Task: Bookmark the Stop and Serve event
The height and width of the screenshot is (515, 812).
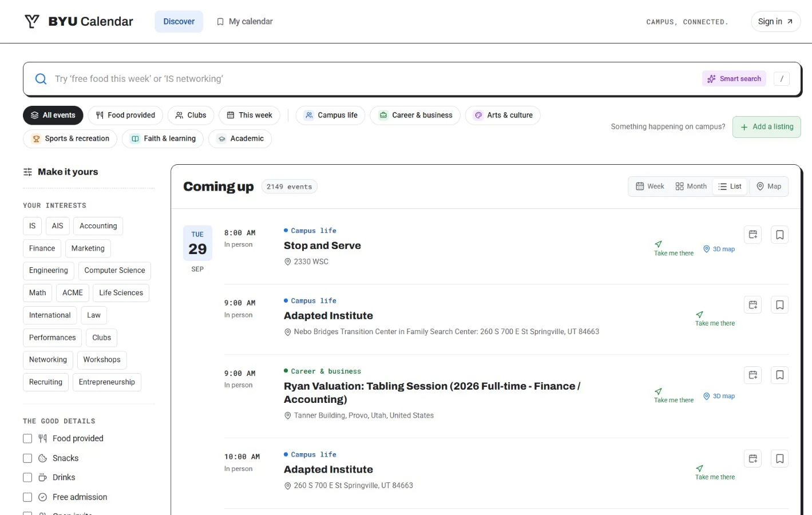Action: coord(780,235)
